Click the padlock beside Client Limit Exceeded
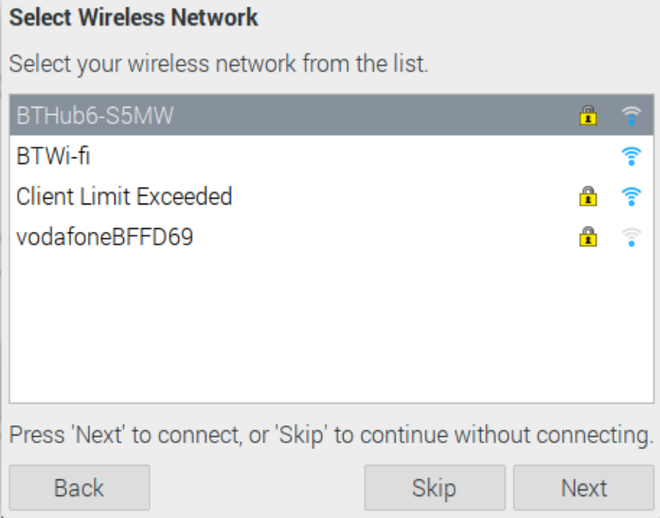Screen dimensions: 660x518 (588, 196)
